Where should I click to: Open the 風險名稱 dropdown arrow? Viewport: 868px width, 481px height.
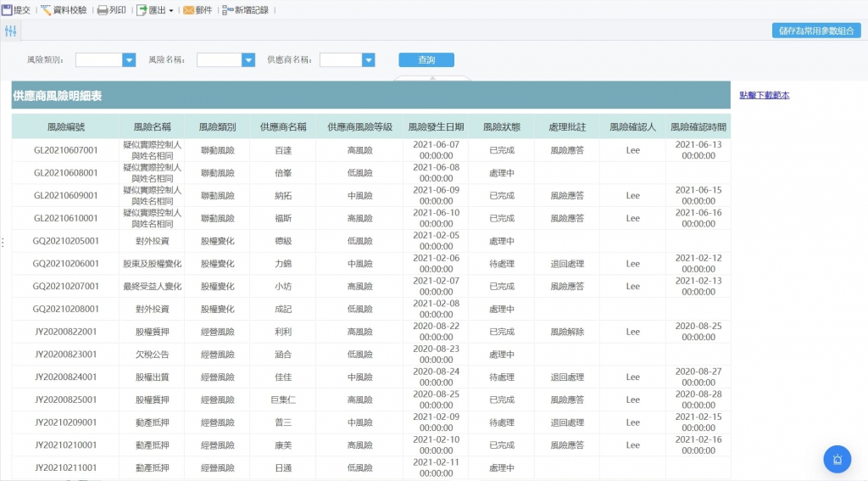coord(248,60)
